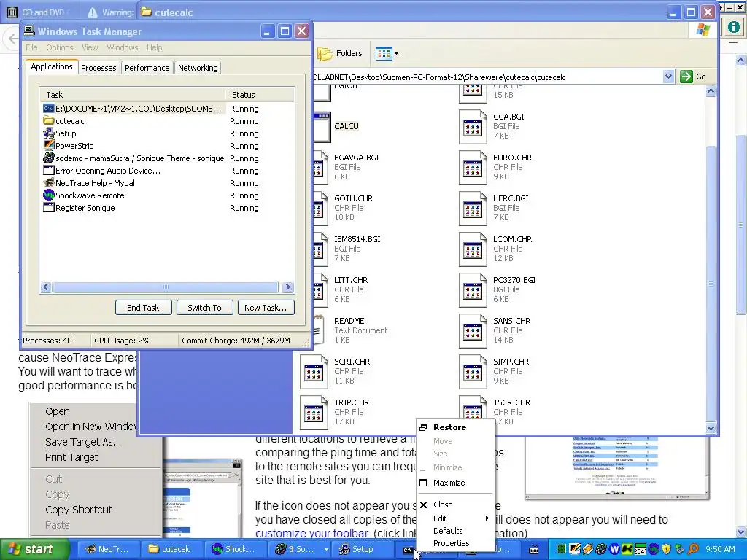This screenshot has width=747, height=560.
Task: Open the Start menu
Action: tap(34, 550)
